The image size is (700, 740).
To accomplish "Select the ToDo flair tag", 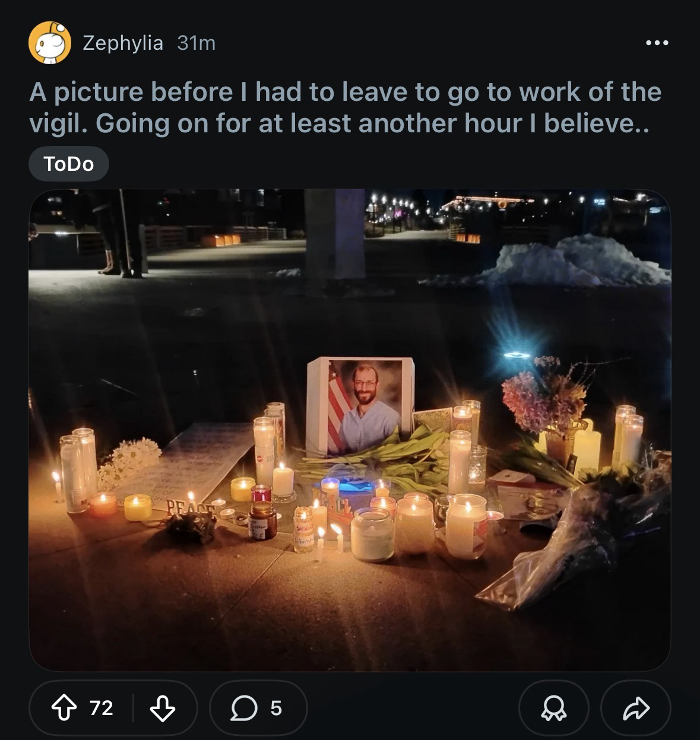I will point(69,164).
